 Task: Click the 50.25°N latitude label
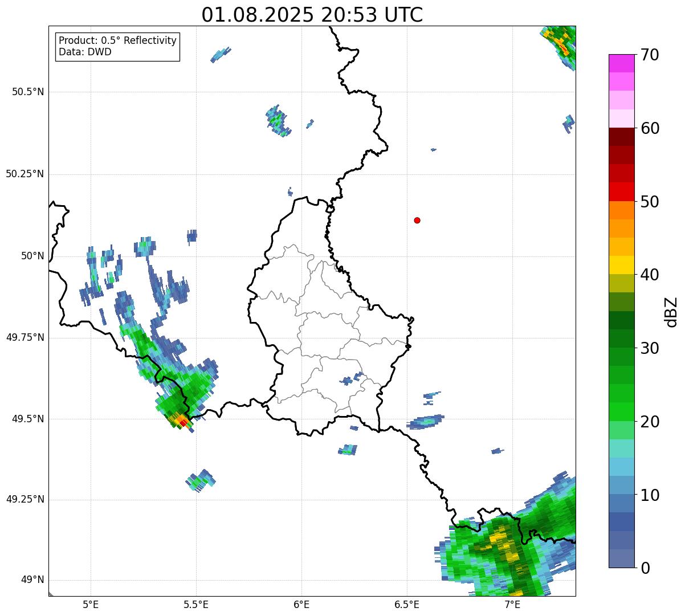click(x=25, y=174)
